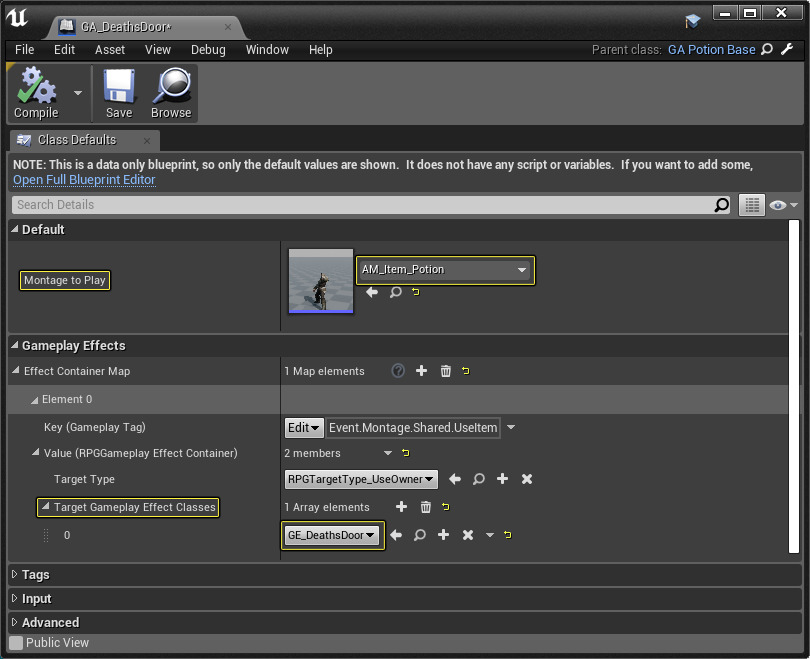Open the Edit dropdown for the gameplay tag key
Viewport: 810px width, 659px height.
point(305,427)
